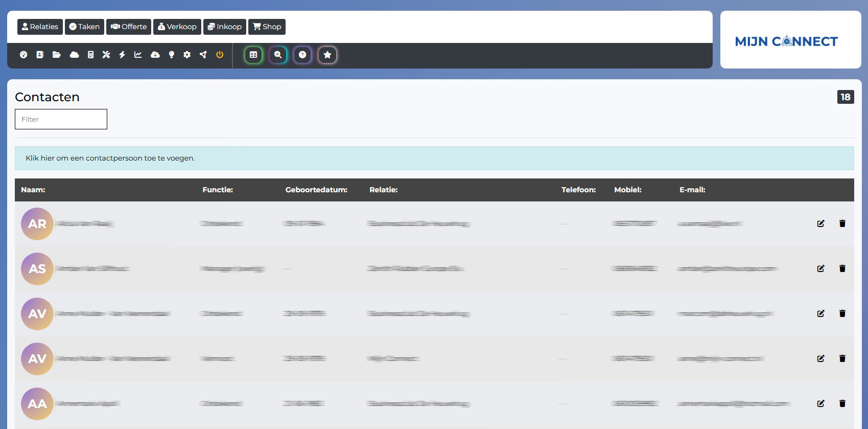Click the cloud download icon
The image size is (868, 429).
tap(155, 55)
